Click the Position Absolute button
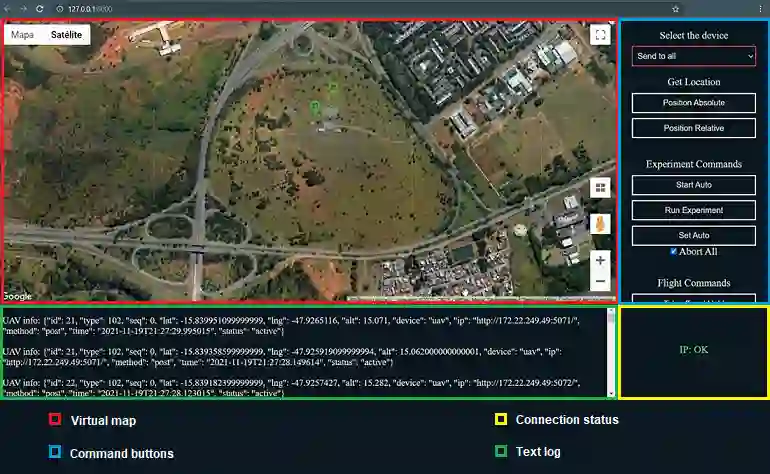The height and width of the screenshot is (474, 770). pyautogui.click(x=693, y=103)
